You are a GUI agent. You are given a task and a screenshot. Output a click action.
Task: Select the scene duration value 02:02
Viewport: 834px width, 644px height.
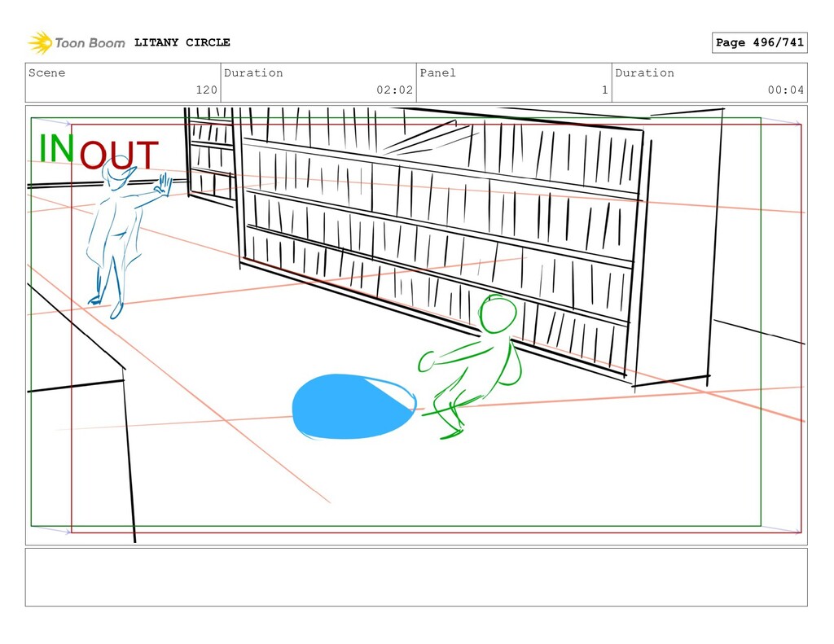pyautogui.click(x=395, y=90)
